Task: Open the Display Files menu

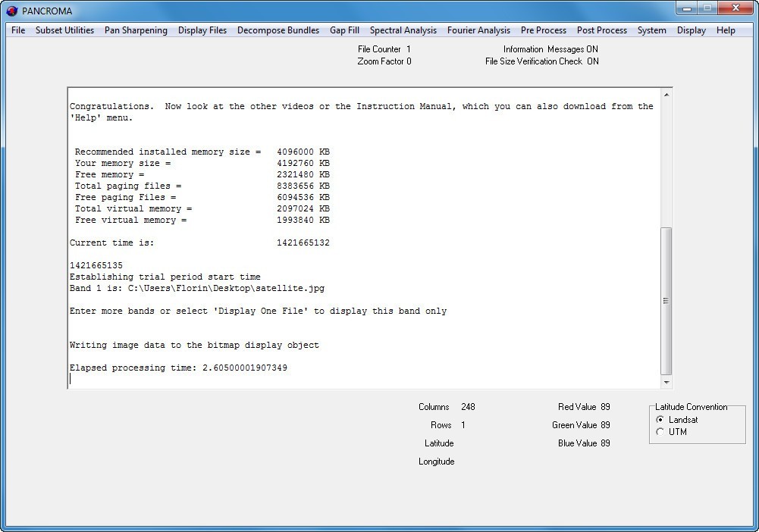Action: pyautogui.click(x=202, y=30)
